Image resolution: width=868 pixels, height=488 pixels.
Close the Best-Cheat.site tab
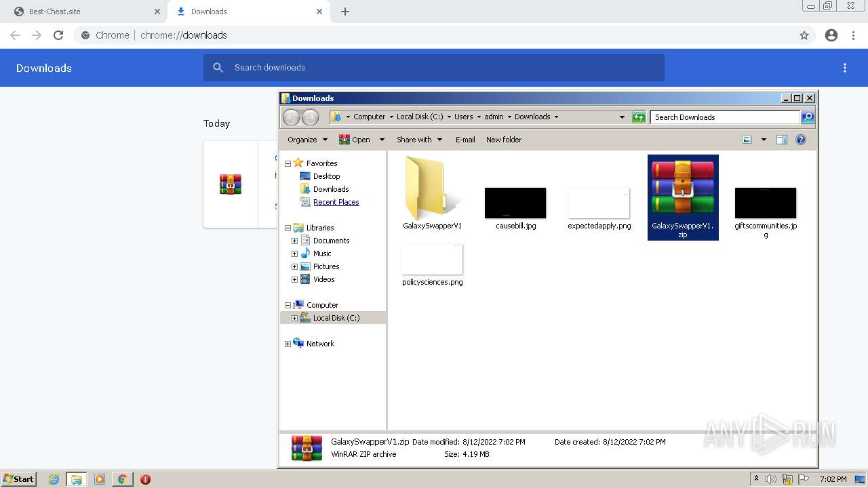[157, 12]
